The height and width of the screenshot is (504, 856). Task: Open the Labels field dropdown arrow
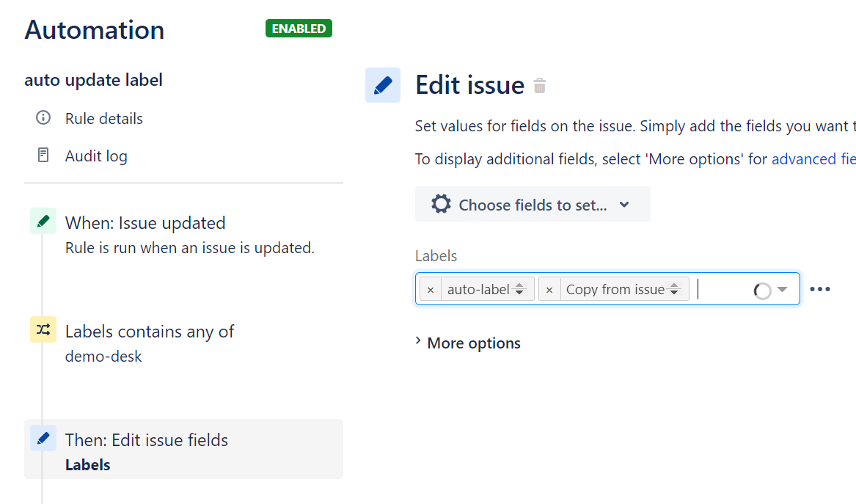click(783, 289)
